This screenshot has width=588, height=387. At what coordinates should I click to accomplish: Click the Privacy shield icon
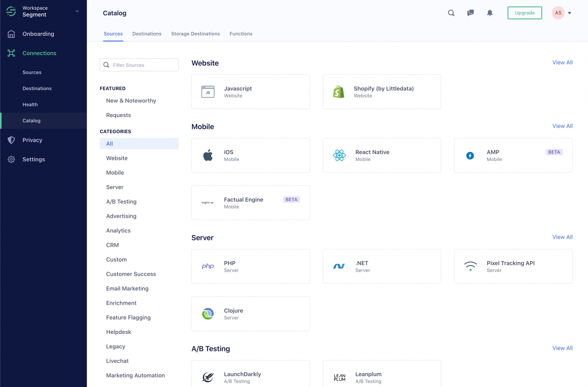11,140
